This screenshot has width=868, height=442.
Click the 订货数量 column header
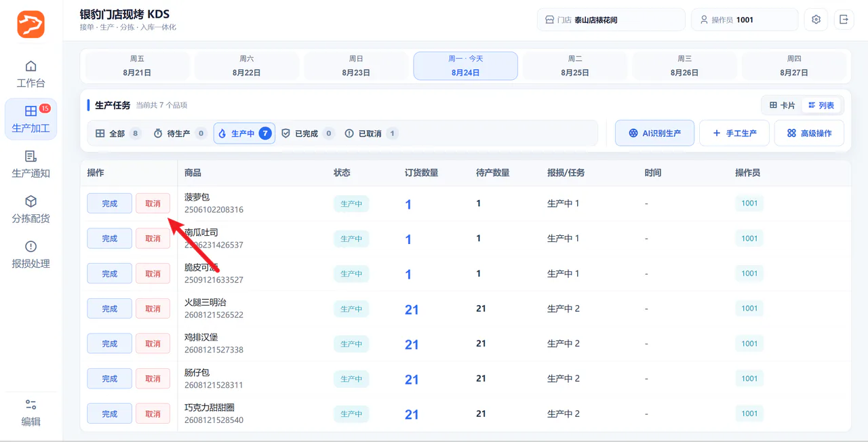point(421,173)
